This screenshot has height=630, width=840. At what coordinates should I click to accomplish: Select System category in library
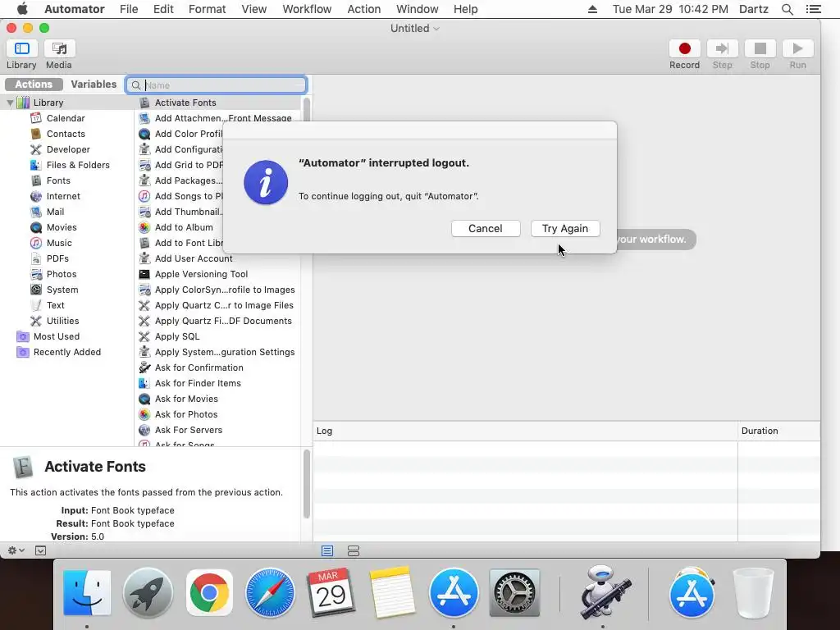click(x=62, y=290)
